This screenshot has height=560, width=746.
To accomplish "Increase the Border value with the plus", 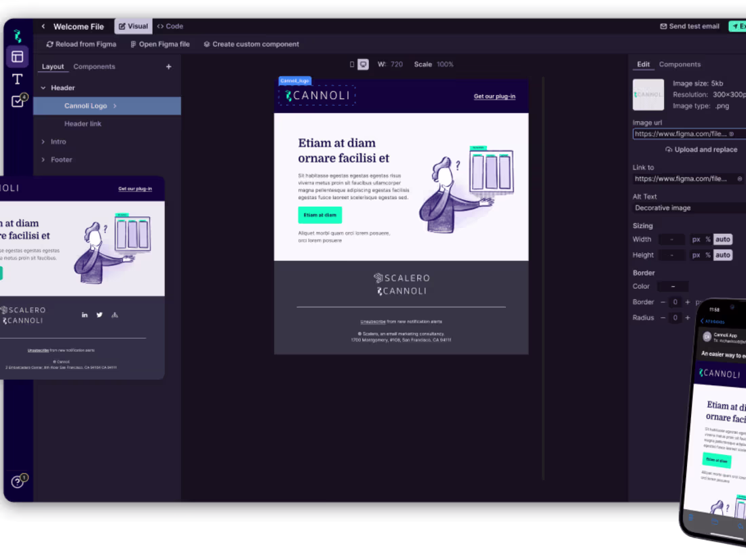I will (688, 302).
